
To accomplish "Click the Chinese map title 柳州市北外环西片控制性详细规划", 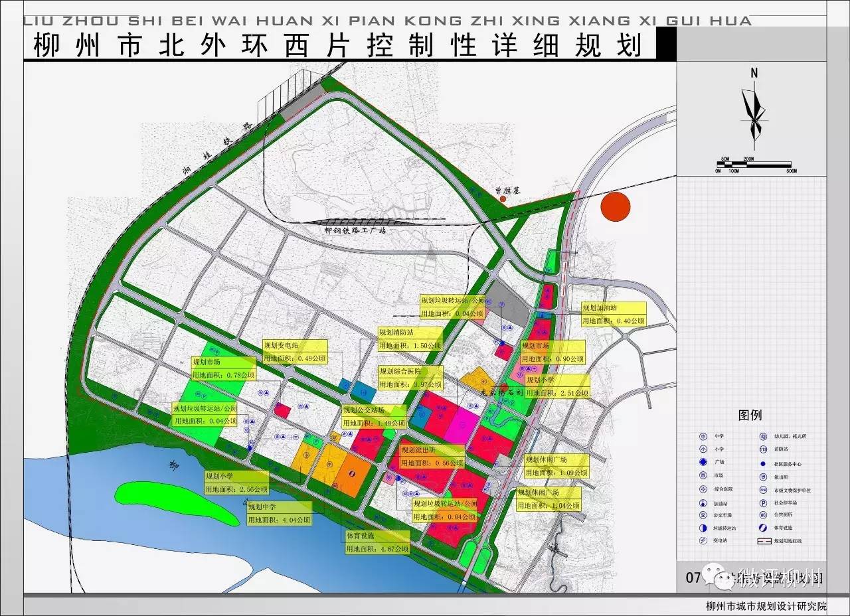I will point(337,46).
